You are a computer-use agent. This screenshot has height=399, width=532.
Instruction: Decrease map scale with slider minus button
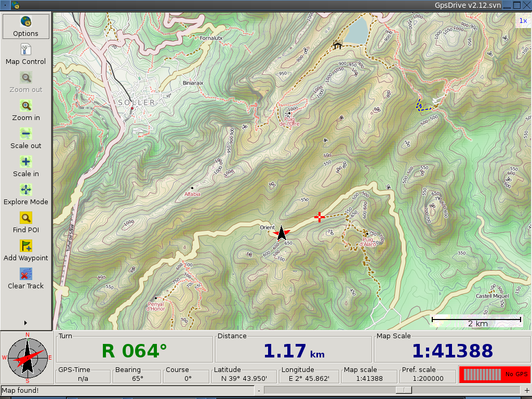pos(259,390)
